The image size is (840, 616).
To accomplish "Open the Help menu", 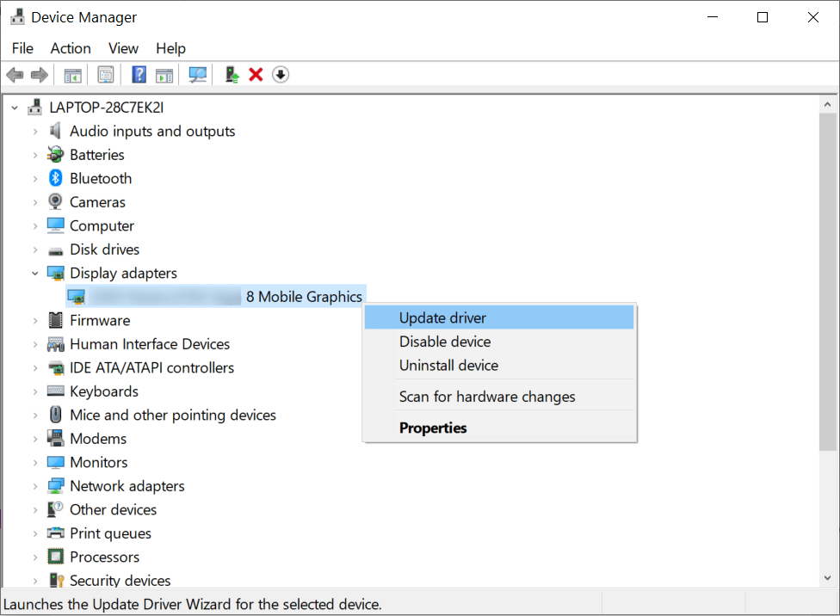I will click(x=171, y=48).
